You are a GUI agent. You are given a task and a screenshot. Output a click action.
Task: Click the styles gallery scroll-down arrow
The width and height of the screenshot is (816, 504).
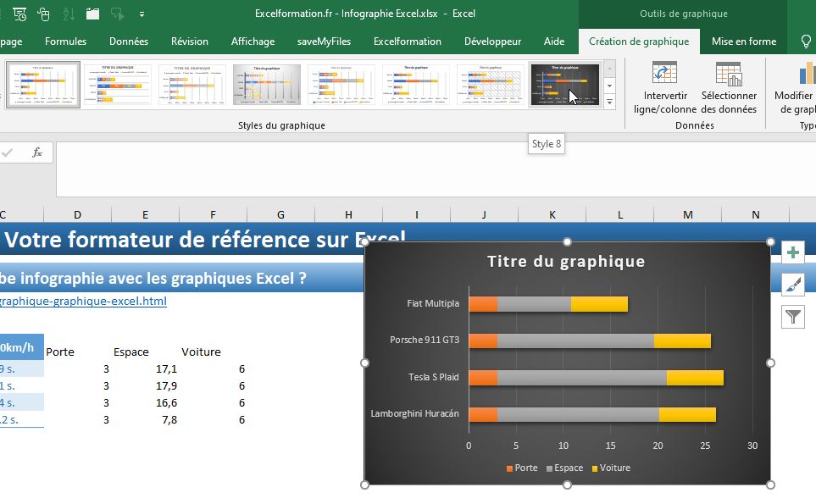609,86
